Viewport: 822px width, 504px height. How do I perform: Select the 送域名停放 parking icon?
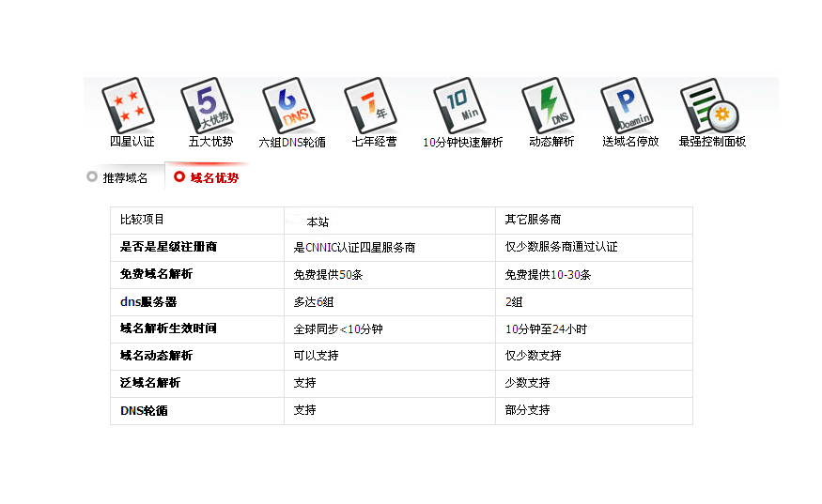(627, 105)
